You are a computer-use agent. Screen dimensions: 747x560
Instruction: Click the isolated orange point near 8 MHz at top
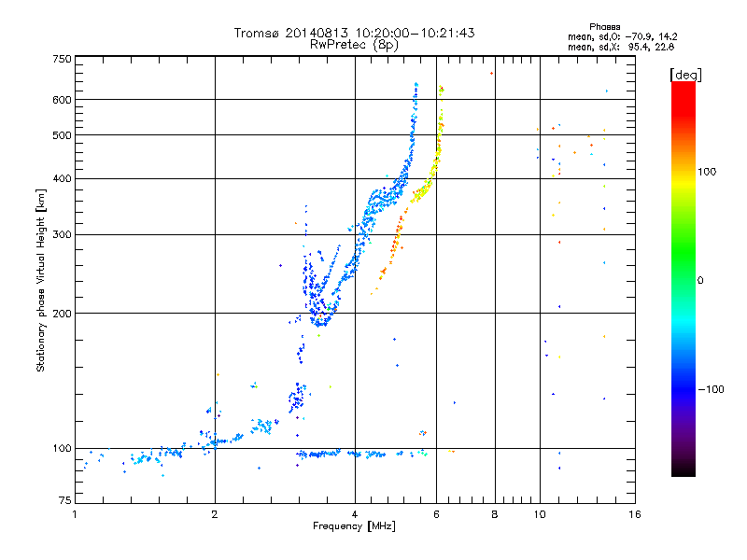(x=491, y=74)
